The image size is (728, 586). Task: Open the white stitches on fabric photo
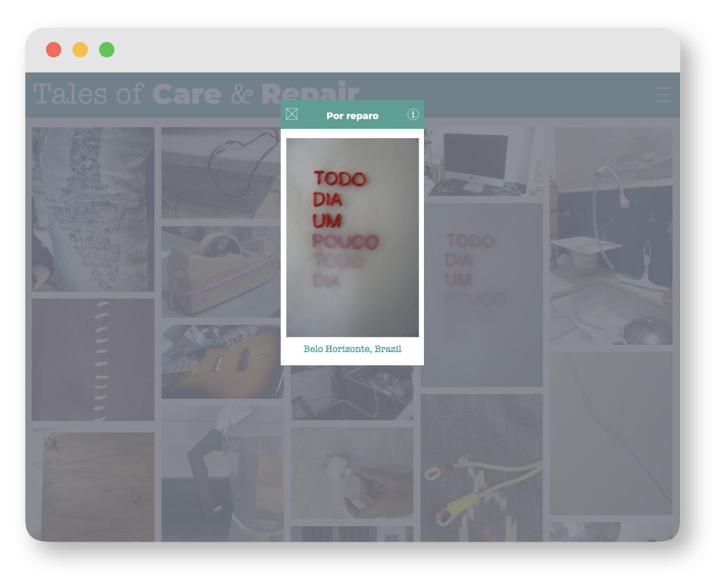(x=93, y=359)
